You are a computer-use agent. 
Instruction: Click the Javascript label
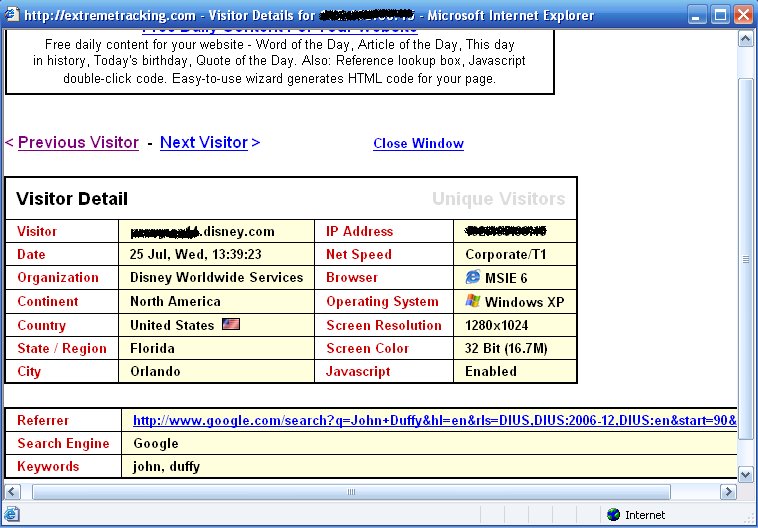(358, 372)
